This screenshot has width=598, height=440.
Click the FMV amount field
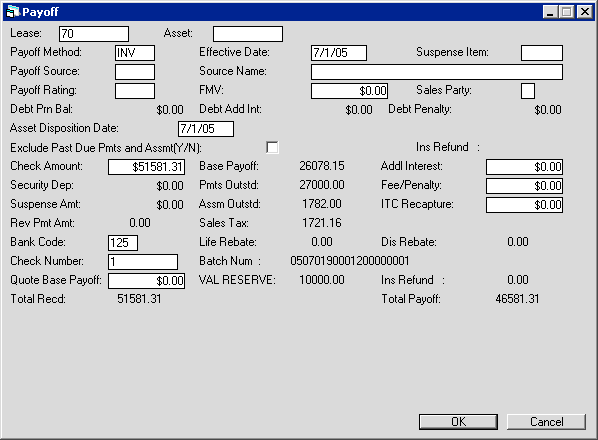click(350, 91)
